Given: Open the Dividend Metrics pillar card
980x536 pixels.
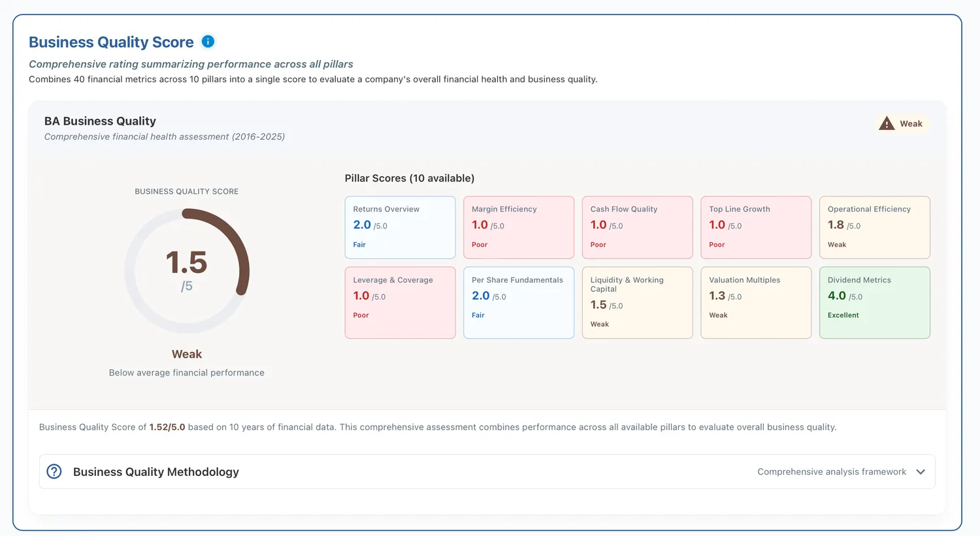Looking at the screenshot, I should coord(875,302).
